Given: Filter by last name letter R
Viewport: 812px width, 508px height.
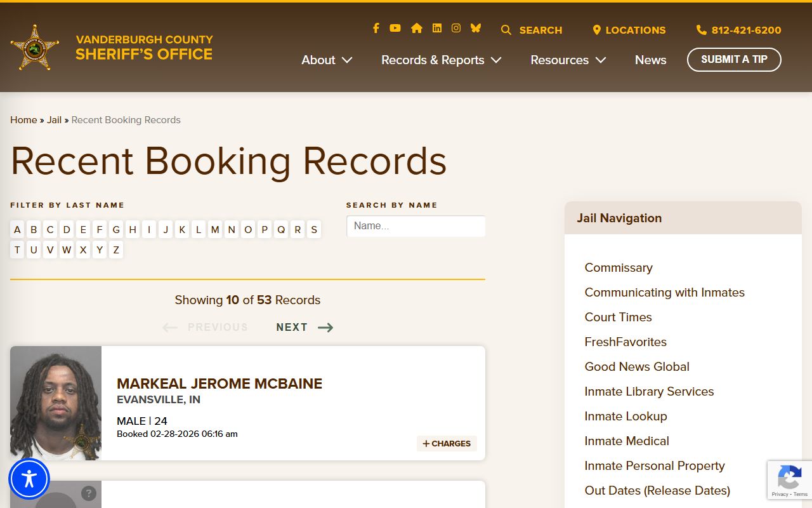Looking at the screenshot, I should click(298, 230).
